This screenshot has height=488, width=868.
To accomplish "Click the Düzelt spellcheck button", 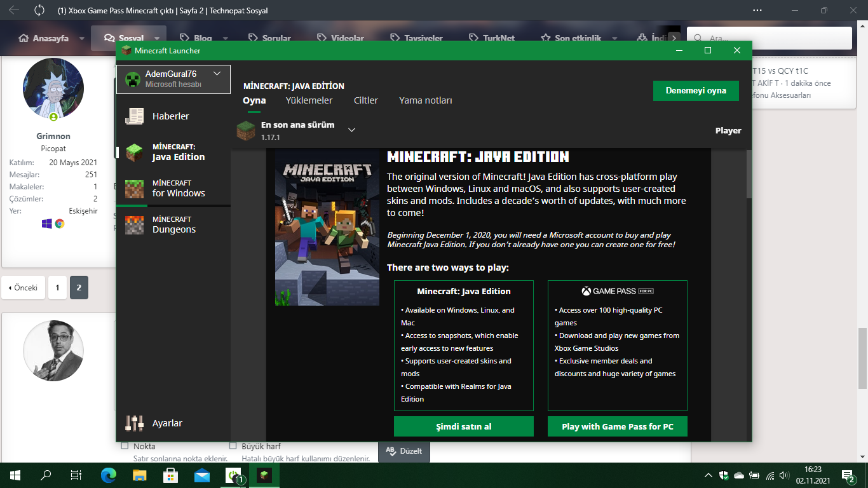I will point(404,451).
